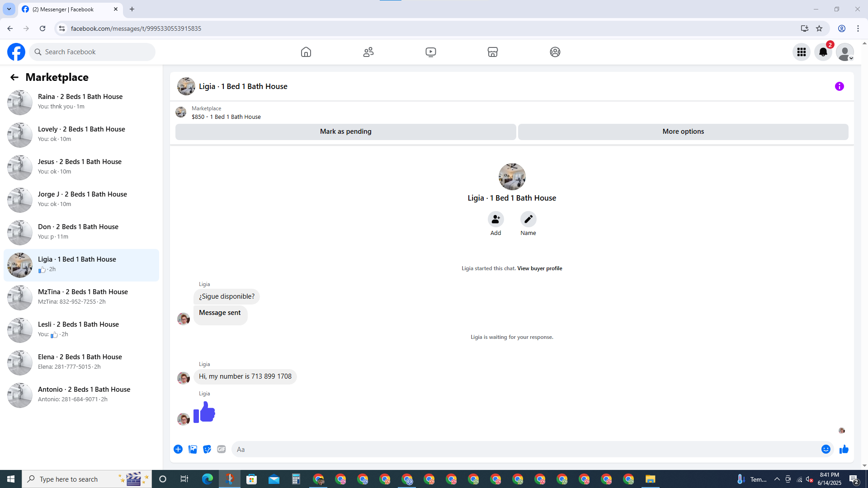868x488 pixels.
Task: Click the Search Facebook box
Action: (93, 52)
